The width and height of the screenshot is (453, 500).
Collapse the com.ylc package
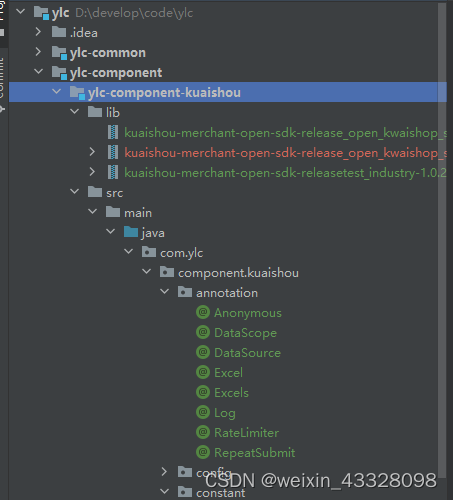(129, 252)
